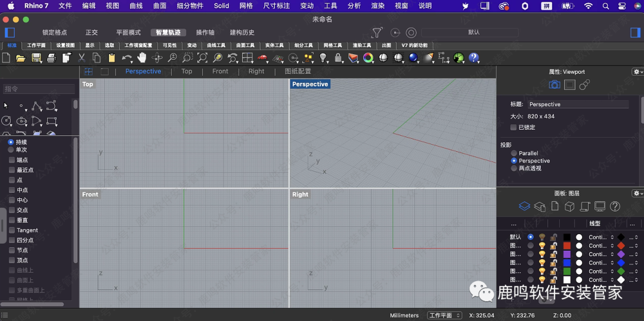Enable the 端点 object snap checkbox
Viewport: 644px width, 321px height.
[12, 160]
